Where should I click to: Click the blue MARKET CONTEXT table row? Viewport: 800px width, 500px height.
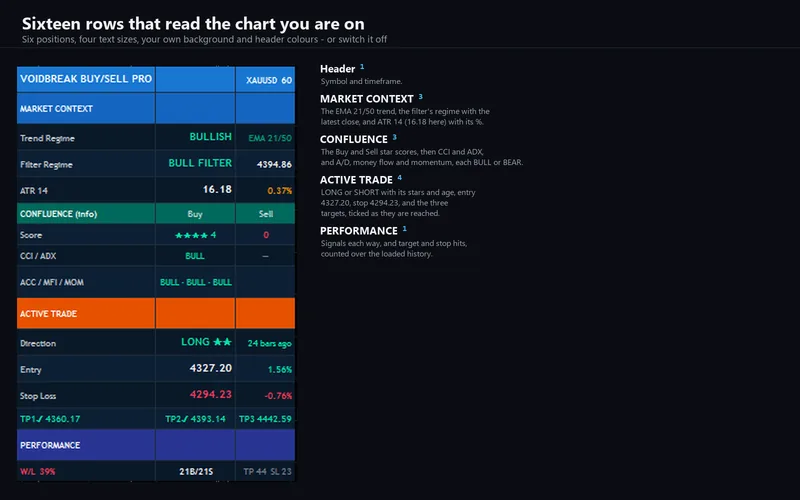tap(156, 108)
